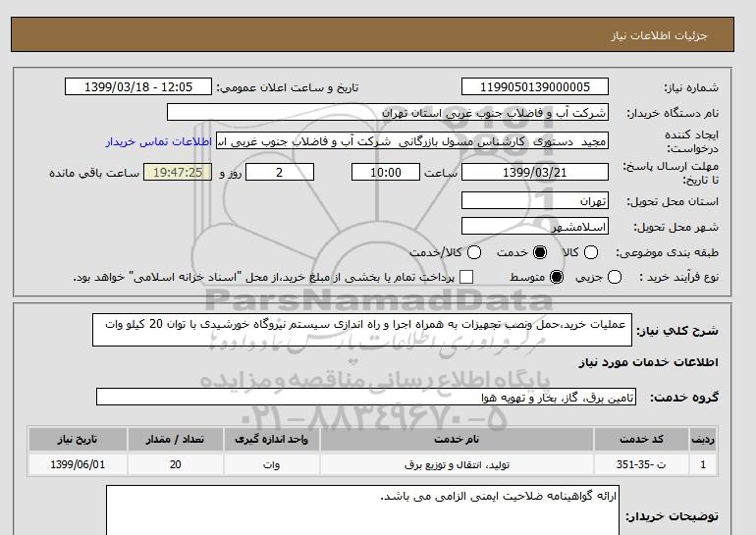
Task: Click the ردیف column header
Action: coord(703,439)
